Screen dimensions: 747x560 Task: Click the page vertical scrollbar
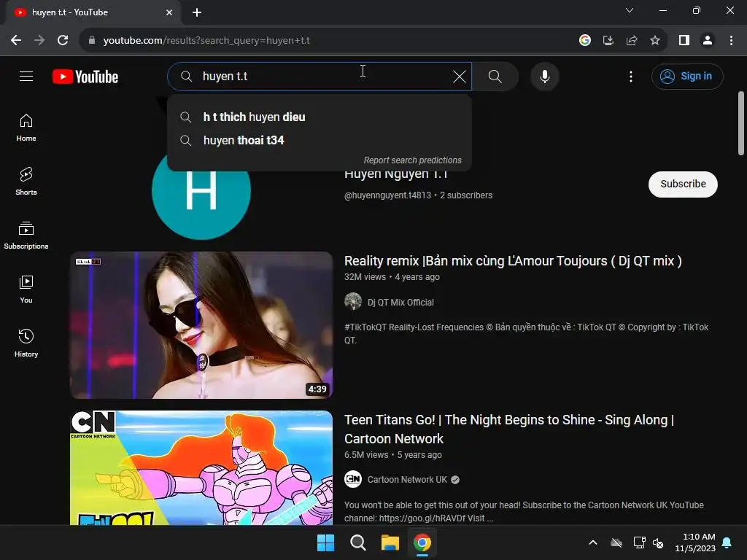tap(741, 122)
